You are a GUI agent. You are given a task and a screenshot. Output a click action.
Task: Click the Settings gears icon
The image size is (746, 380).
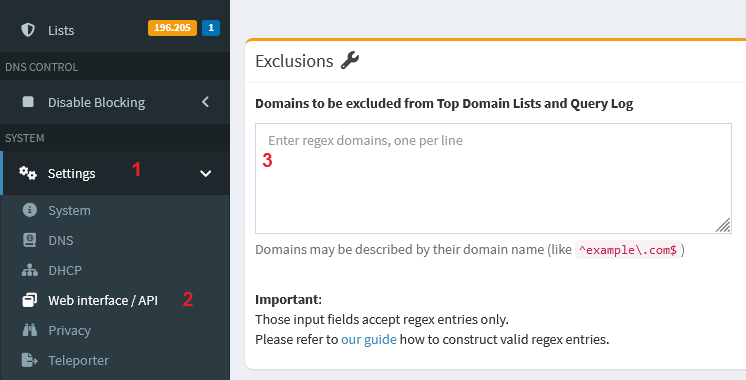coord(28,173)
